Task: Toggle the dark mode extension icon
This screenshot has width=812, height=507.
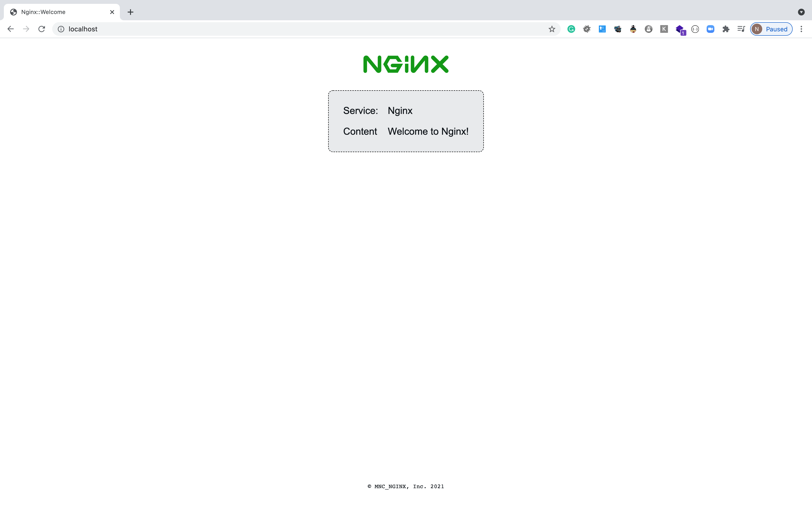Action: [x=587, y=29]
